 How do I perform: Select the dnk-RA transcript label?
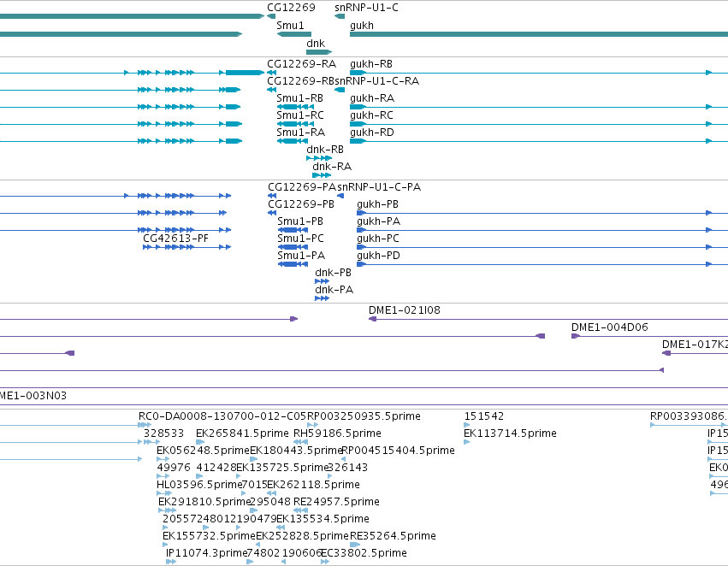(332, 167)
